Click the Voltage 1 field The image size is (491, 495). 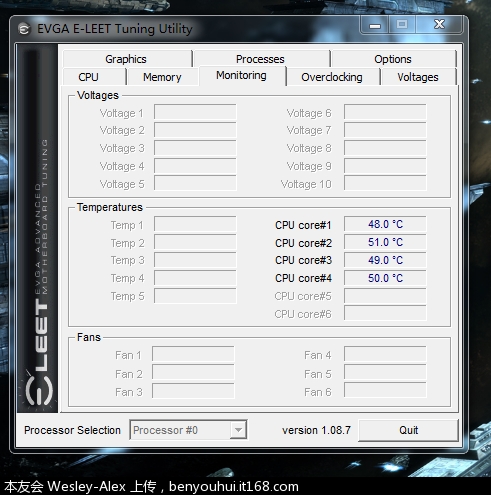(195, 112)
